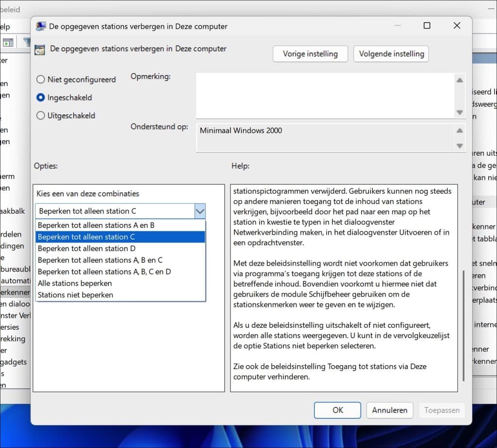Open the combinations dropdown arrow

click(x=200, y=211)
